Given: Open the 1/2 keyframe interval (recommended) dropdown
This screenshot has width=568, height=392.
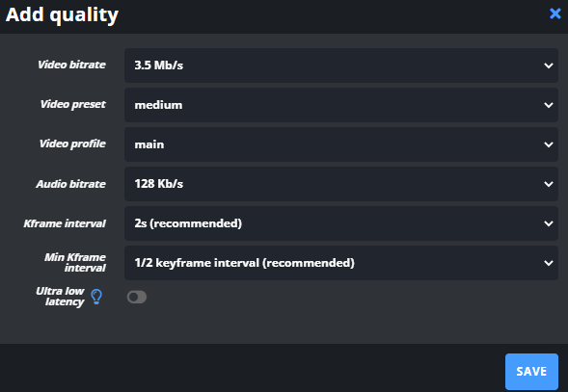Looking at the screenshot, I should click(x=341, y=263).
